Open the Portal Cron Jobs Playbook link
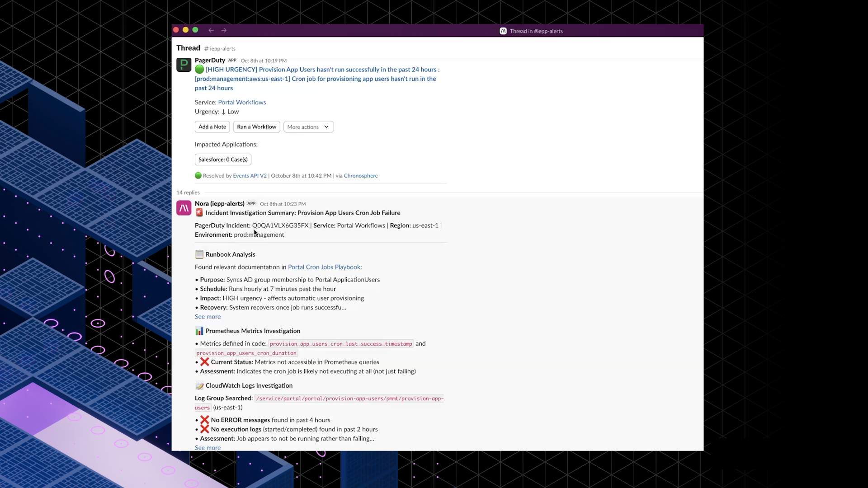Viewport: 868px width, 488px height. pos(324,267)
